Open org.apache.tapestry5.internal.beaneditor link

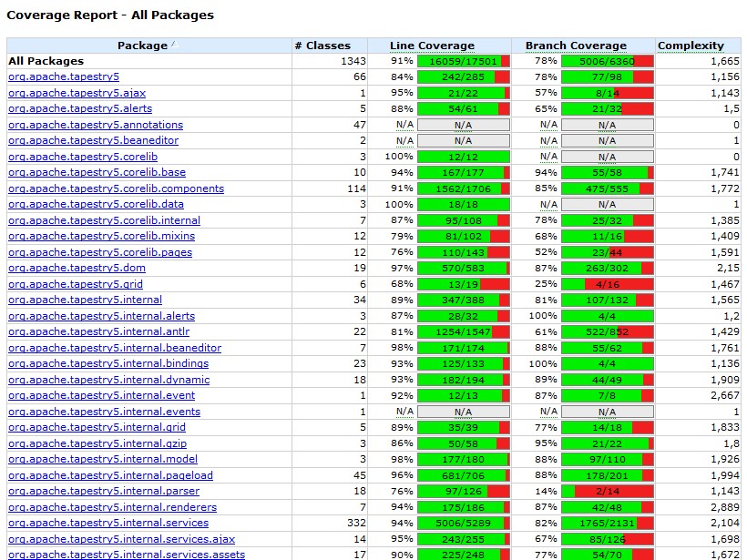[115, 348]
